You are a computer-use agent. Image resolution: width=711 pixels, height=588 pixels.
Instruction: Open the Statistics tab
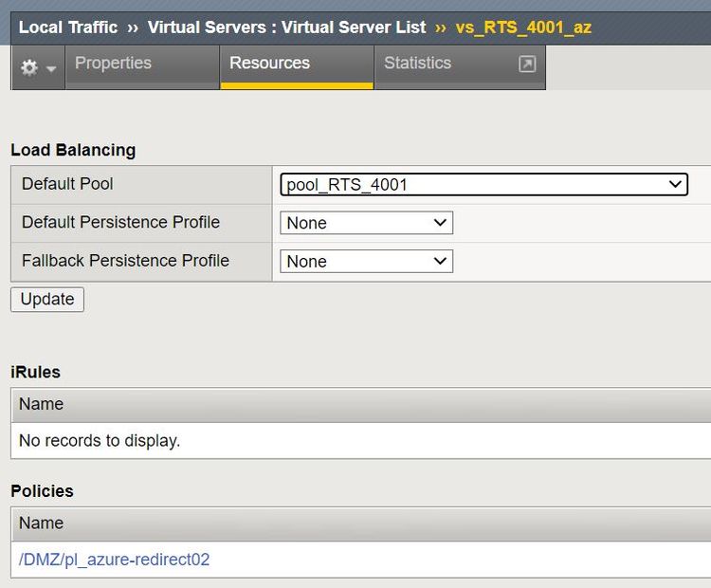417,64
